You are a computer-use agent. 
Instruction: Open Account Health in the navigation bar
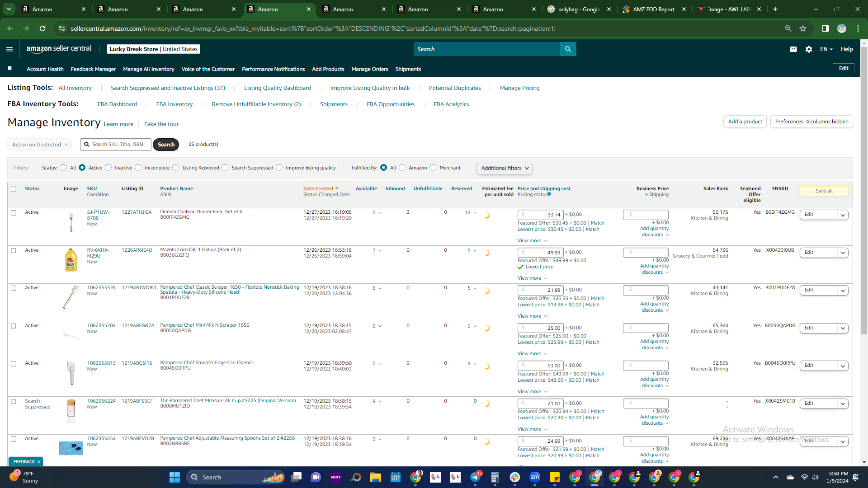(x=45, y=69)
